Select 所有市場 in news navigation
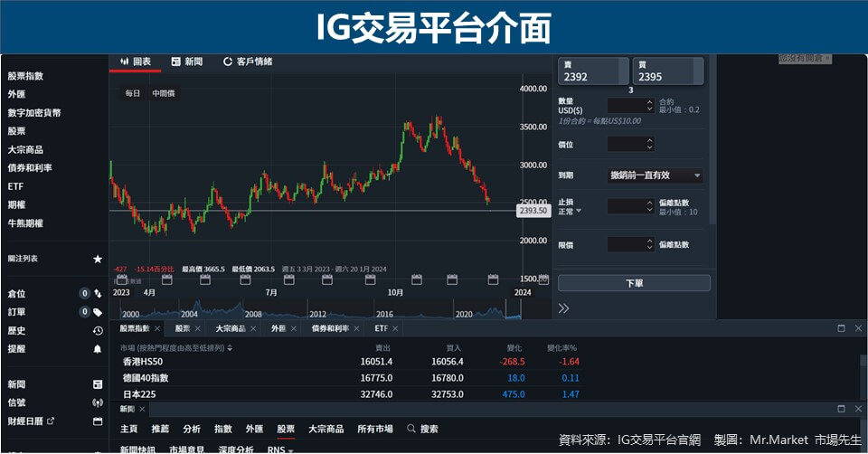This screenshot has height=454, width=868. pos(375,429)
